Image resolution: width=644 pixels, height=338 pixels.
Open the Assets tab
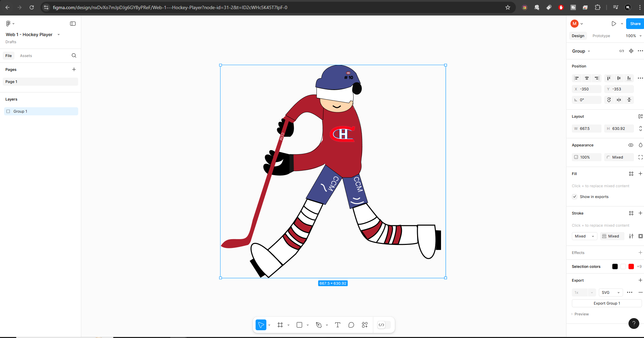tap(26, 56)
